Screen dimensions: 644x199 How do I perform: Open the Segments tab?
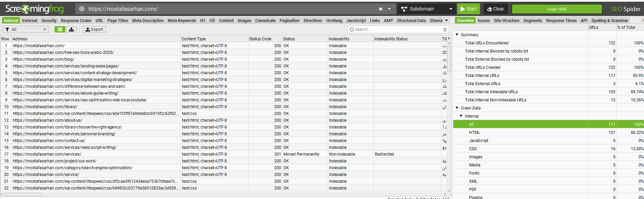(x=533, y=21)
